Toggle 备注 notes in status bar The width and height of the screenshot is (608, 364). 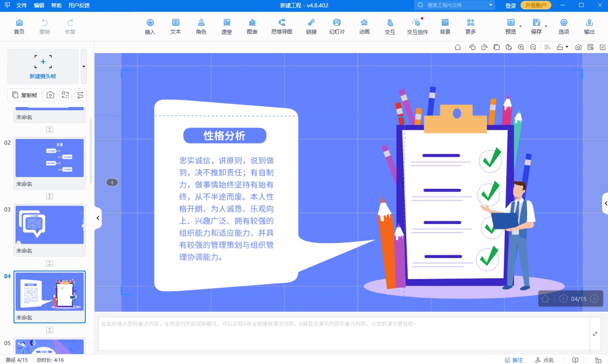pyautogui.click(x=514, y=360)
